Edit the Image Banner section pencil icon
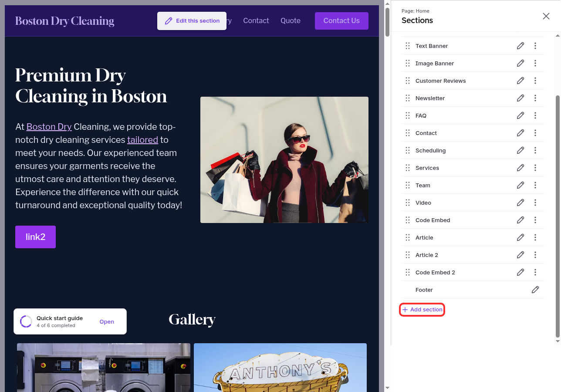 520,63
